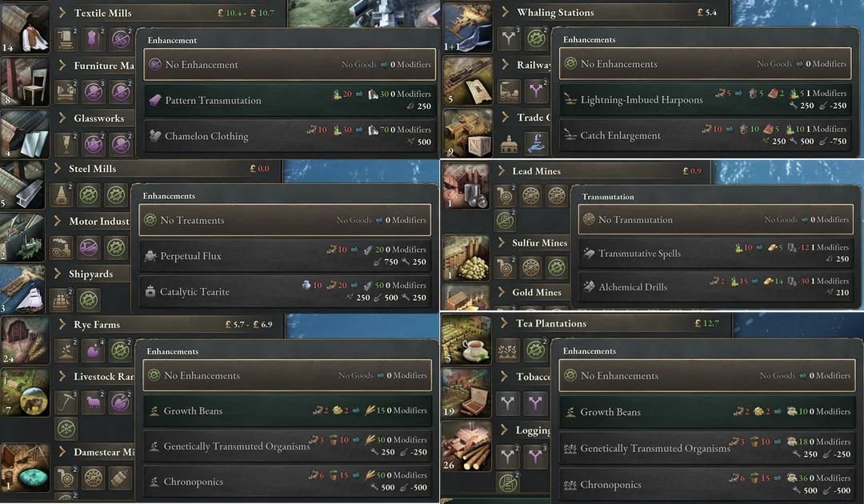The image size is (864, 504).
Task: Expand the Rye Farms chevron
Action: 62,324
